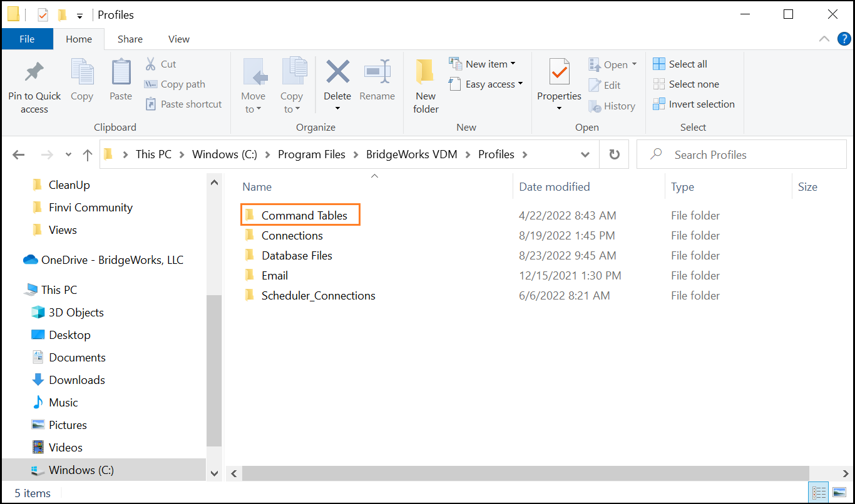Viewport: 855px width, 504px height.
Task: Click BridgeWorks VDM in the address path
Action: click(412, 154)
